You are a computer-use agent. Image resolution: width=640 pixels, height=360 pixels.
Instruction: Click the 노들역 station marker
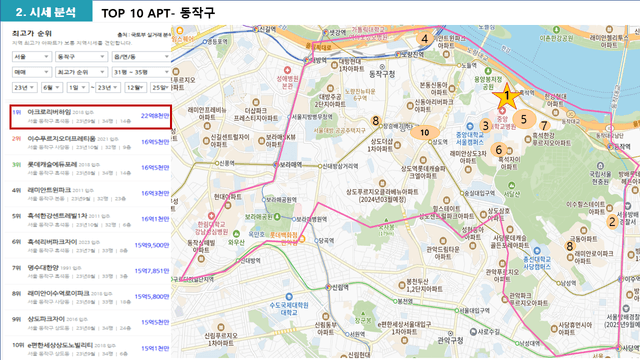tap(459, 65)
